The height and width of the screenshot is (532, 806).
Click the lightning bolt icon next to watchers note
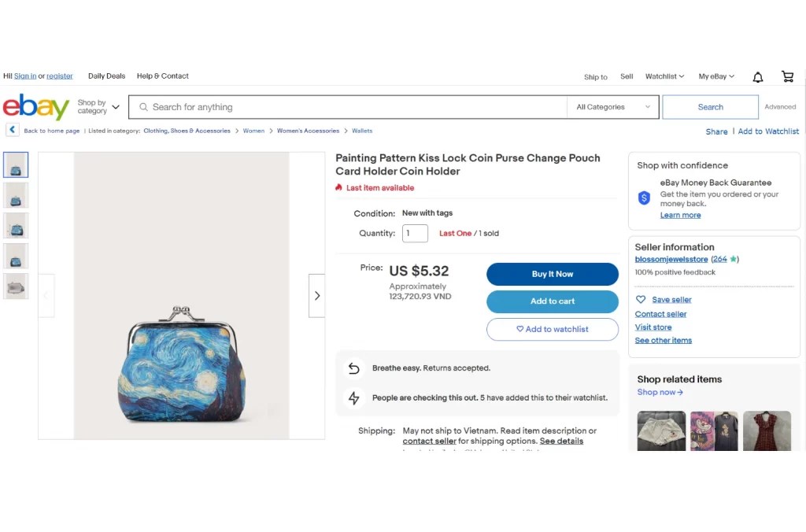click(353, 397)
